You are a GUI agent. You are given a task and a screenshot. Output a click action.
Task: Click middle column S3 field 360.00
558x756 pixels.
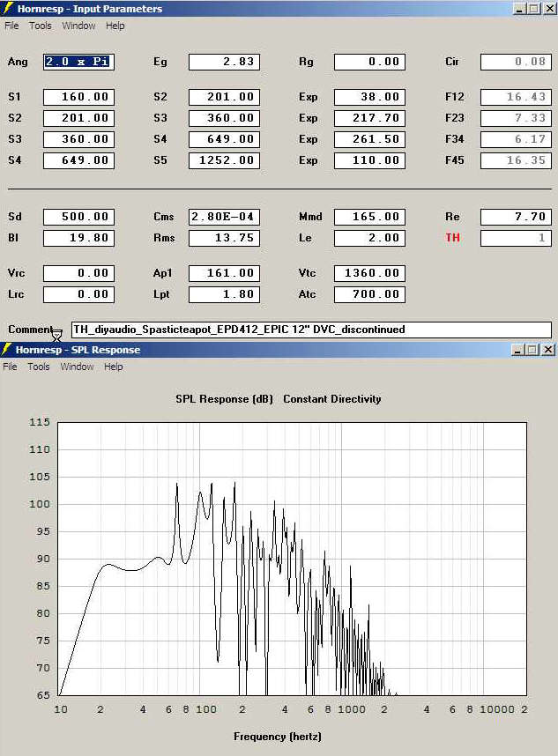(x=224, y=118)
